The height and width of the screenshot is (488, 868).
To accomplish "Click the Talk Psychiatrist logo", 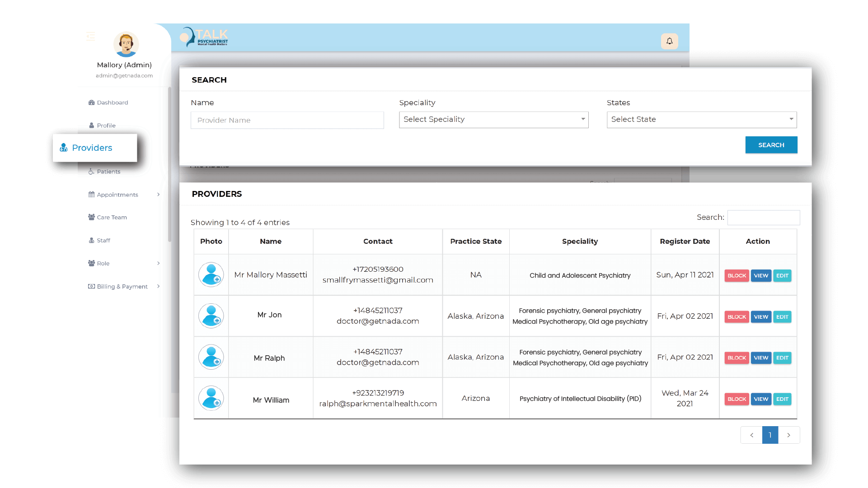I will [204, 37].
